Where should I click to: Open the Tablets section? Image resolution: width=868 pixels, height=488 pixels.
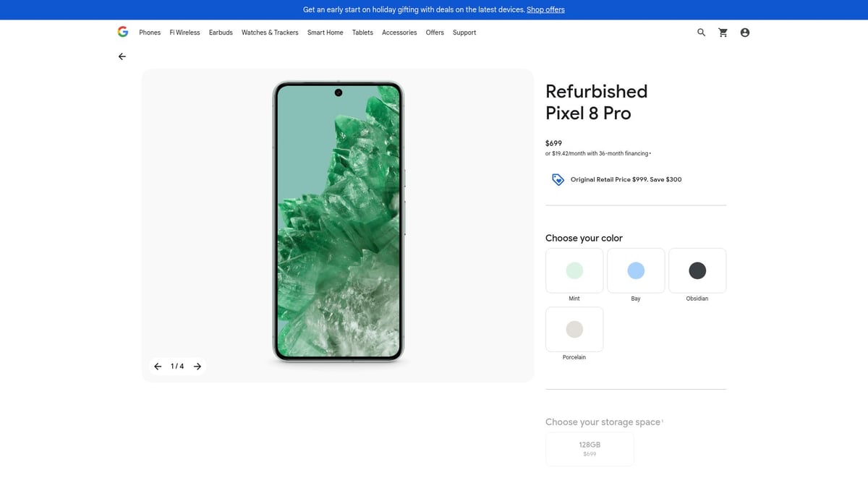click(362, 32)
